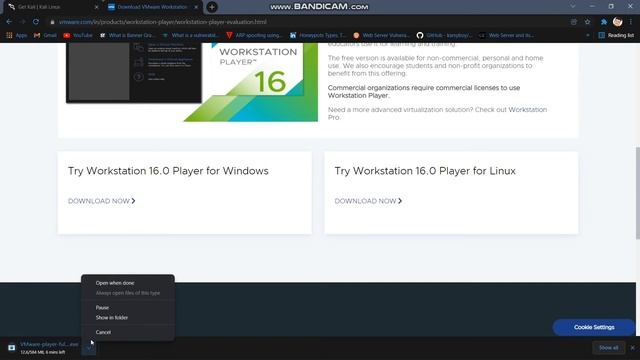Close the 'Download VMware Workstation' tab
The height and width of the screenshot is (360, 640).
[x=196, y=7]
